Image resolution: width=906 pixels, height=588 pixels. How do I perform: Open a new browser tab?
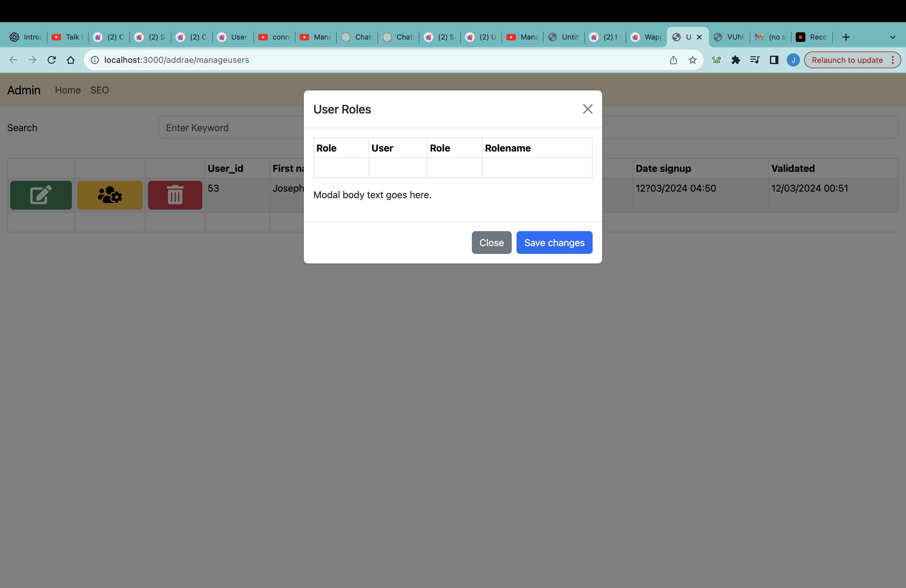(x=846, y=37)
